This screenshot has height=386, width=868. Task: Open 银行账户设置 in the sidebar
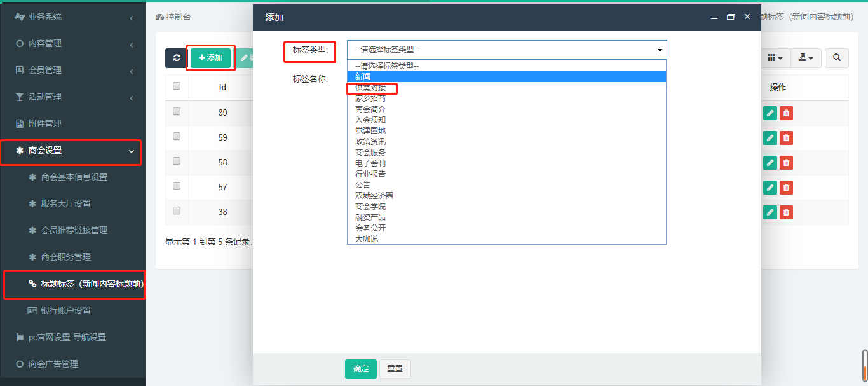pyautogui.click(x=65, y=310)
